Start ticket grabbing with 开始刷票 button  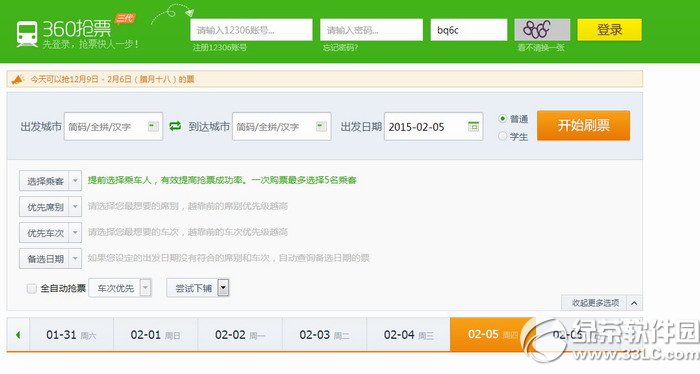[583, 125]
